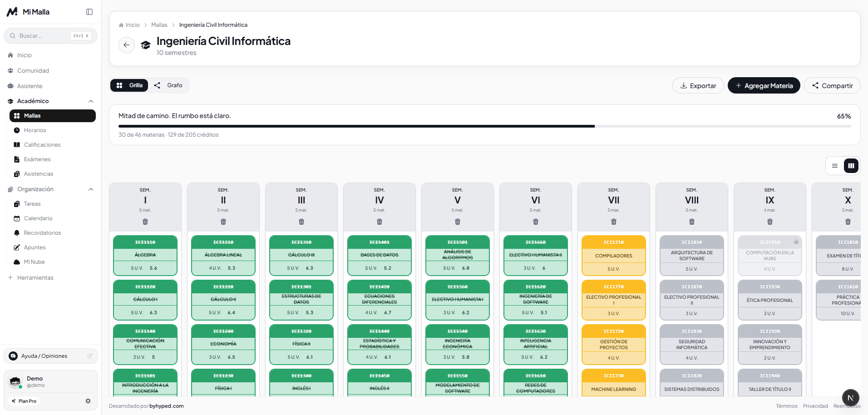The height and width of the screenshot is (415, 868).
Task: Open the external link icon for Ayuda / Opiniones
Action: [90, 356]
